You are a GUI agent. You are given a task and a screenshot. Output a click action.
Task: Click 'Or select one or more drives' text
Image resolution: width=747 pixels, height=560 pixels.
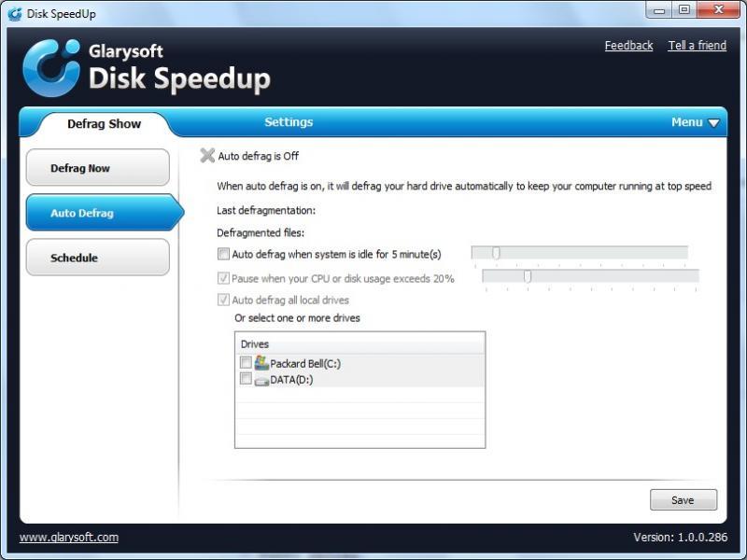tap(297, 318)
